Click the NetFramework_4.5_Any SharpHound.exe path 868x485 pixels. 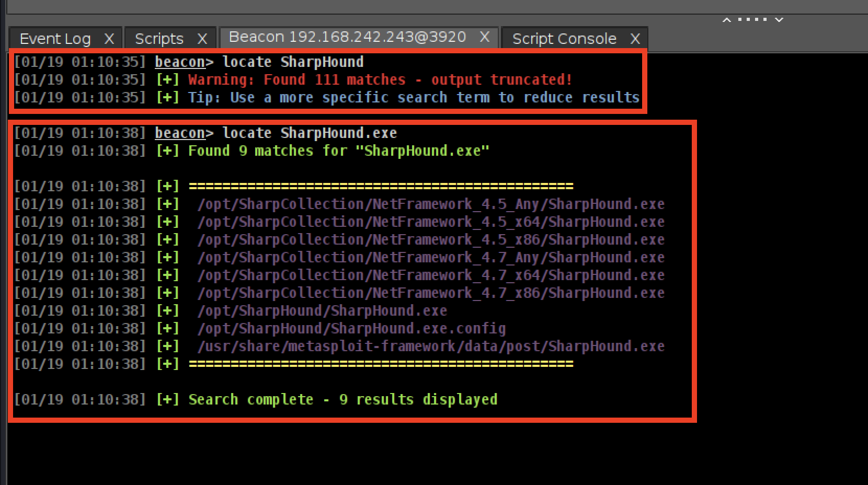point(431,204)
